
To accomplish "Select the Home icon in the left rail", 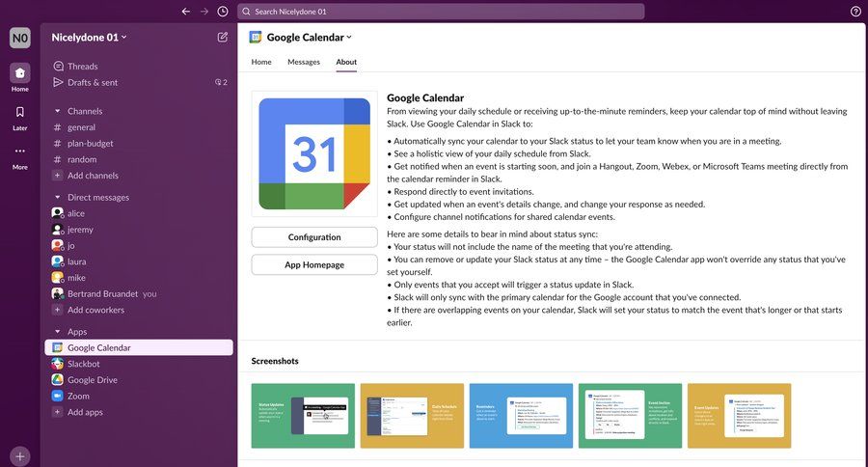I will tap(20, 72).
